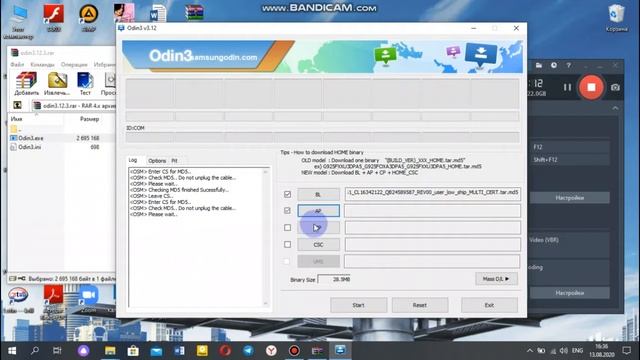
Task: Open the Файл menu in WinRAR
Action: 17,64
